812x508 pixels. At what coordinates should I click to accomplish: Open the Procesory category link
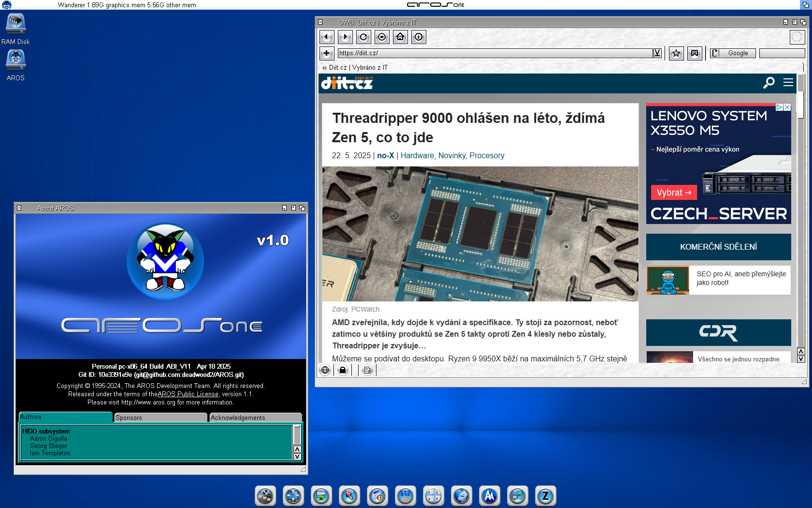(x=487, y=156)
